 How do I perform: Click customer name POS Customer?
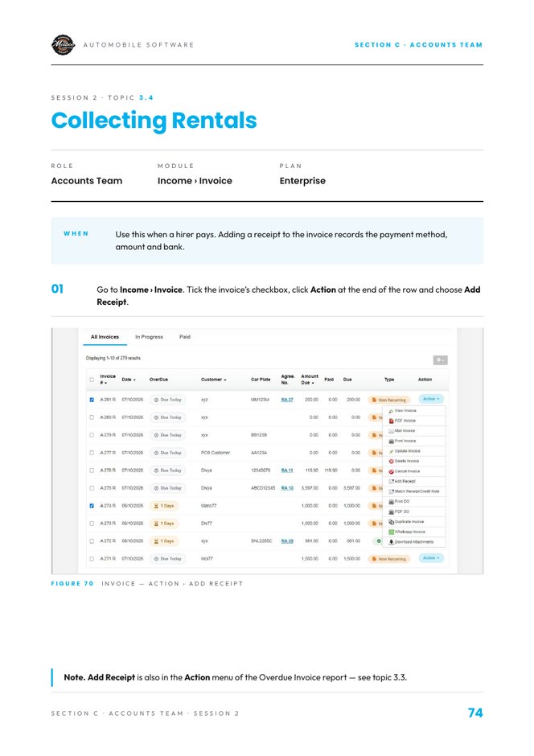216,453
